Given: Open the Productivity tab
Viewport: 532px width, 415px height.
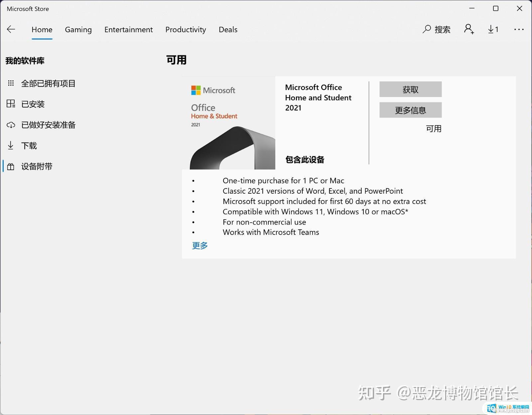Looking at the screenshot, I should pos(186,30).
